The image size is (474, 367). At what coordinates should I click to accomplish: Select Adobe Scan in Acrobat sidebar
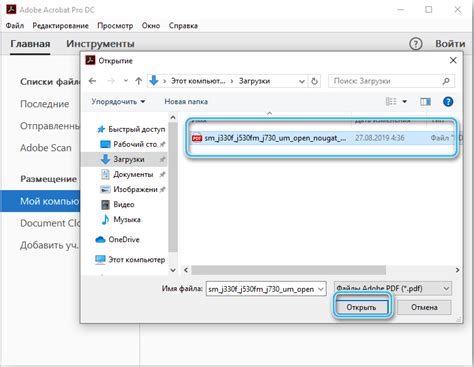pos(46,148)
